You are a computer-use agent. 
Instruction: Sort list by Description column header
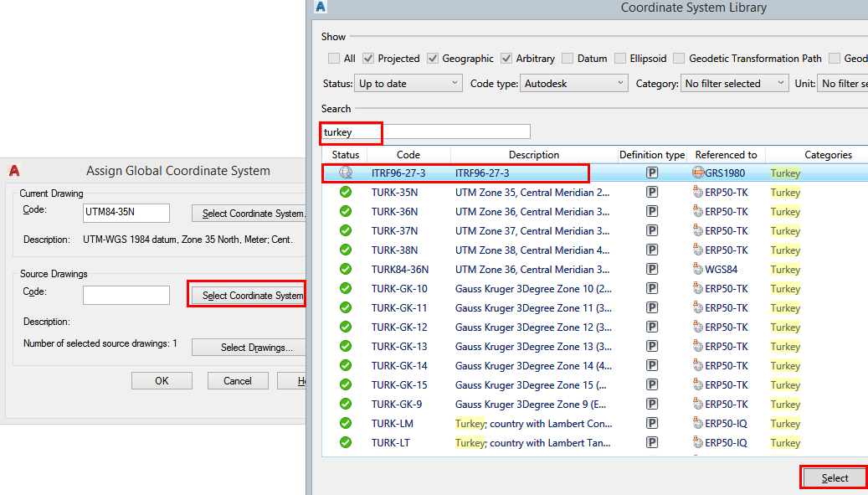coord(534,155)
